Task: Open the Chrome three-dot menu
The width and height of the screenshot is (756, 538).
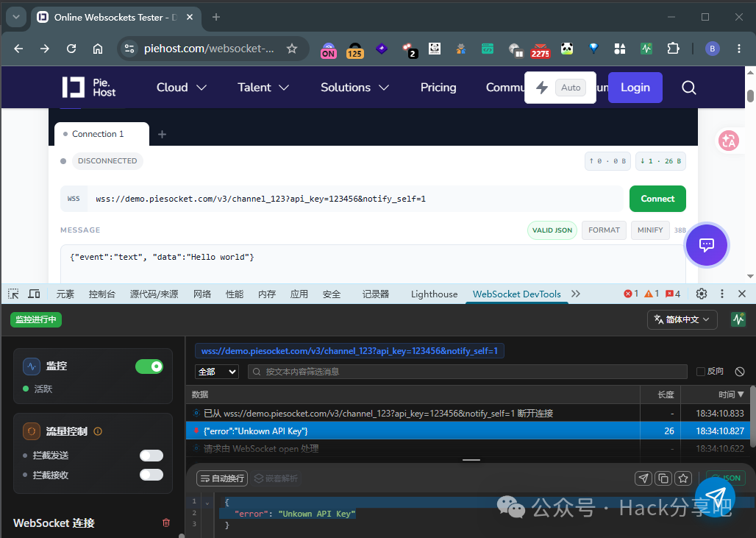Action: [738, 49]
